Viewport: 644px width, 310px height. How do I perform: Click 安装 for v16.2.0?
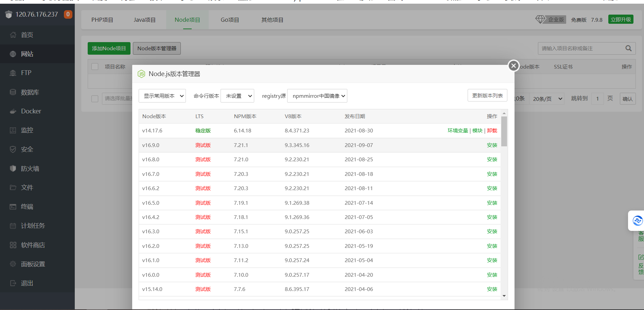pyautogui.click(x=492, y=246)
